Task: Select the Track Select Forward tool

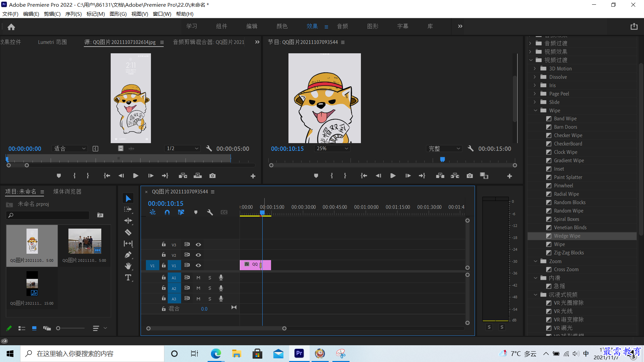Action: tap(128, 209)
